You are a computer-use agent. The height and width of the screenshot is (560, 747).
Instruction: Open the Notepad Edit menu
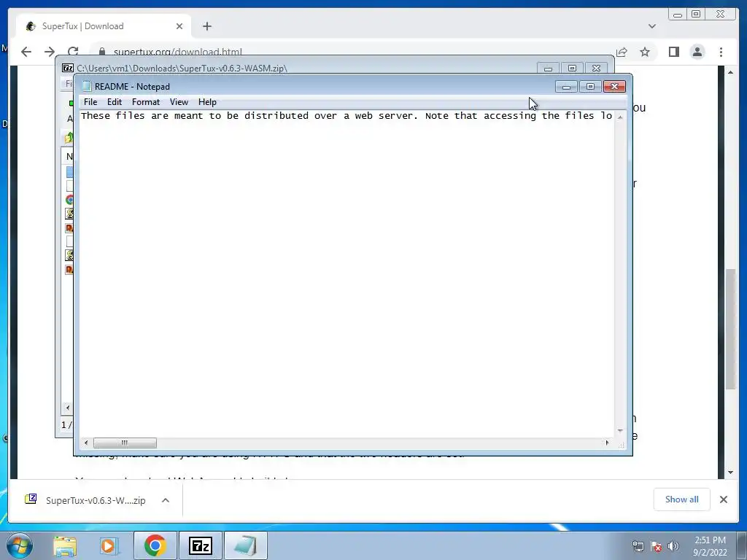(x=115, y=102)
